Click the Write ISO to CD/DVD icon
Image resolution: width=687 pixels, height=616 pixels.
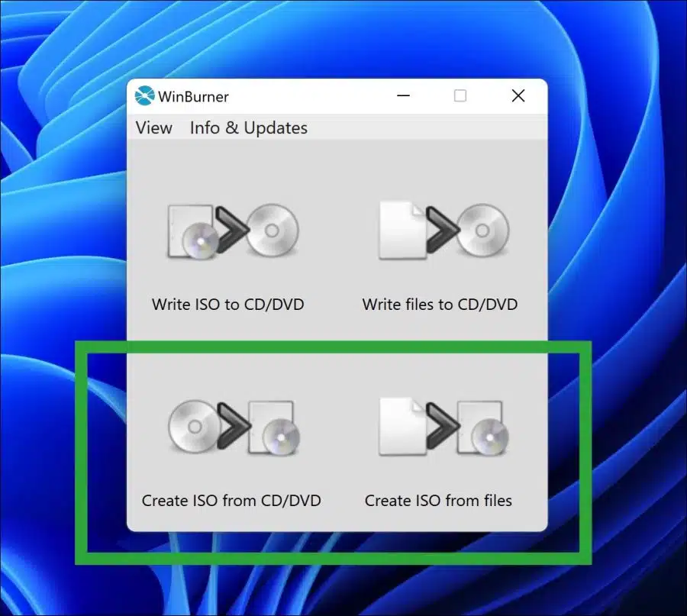pyautogui.click(x=233, y=231)
